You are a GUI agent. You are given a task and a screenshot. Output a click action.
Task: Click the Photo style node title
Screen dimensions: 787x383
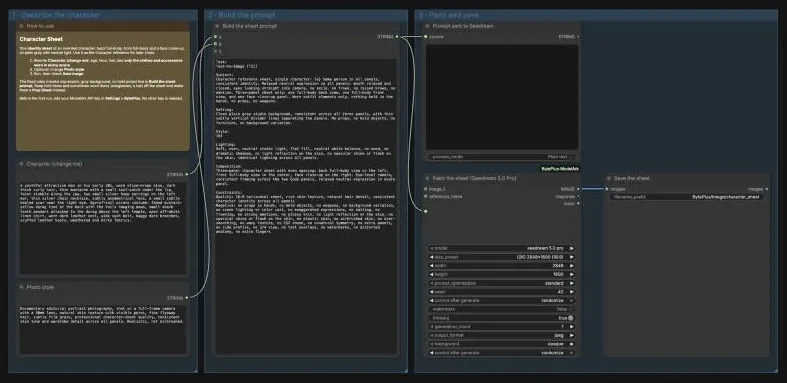pos(40,287)
